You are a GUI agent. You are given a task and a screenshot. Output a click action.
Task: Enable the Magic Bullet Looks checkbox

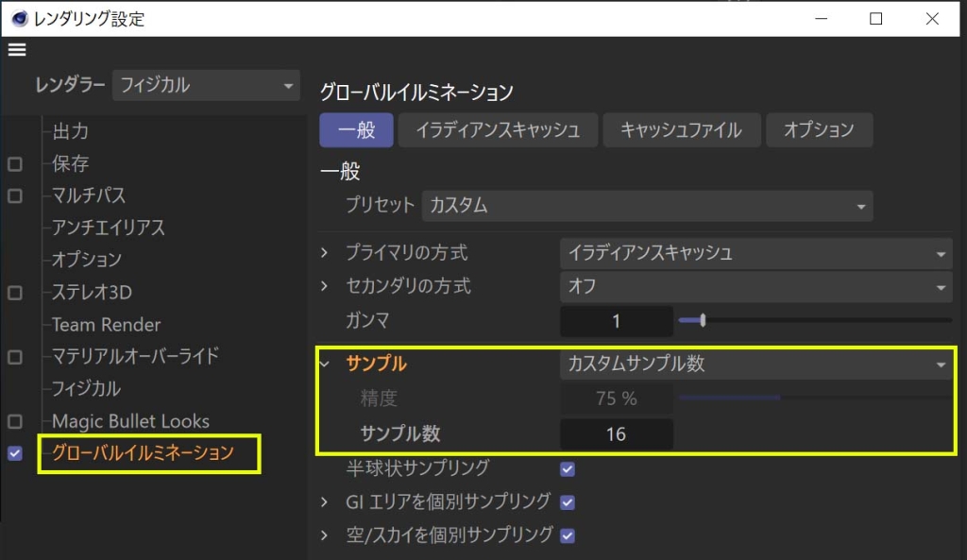click(x=15, y=421)
